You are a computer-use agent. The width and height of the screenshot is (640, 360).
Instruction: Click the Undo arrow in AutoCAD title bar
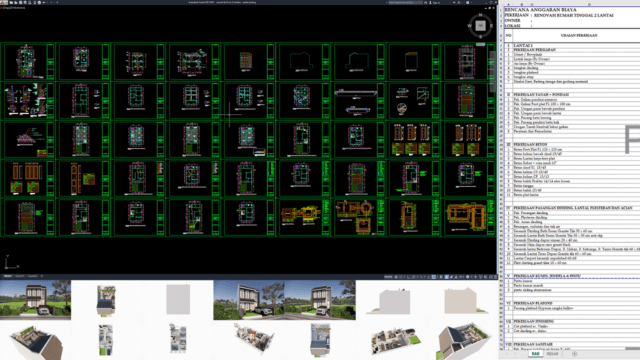tap(44, 2)
